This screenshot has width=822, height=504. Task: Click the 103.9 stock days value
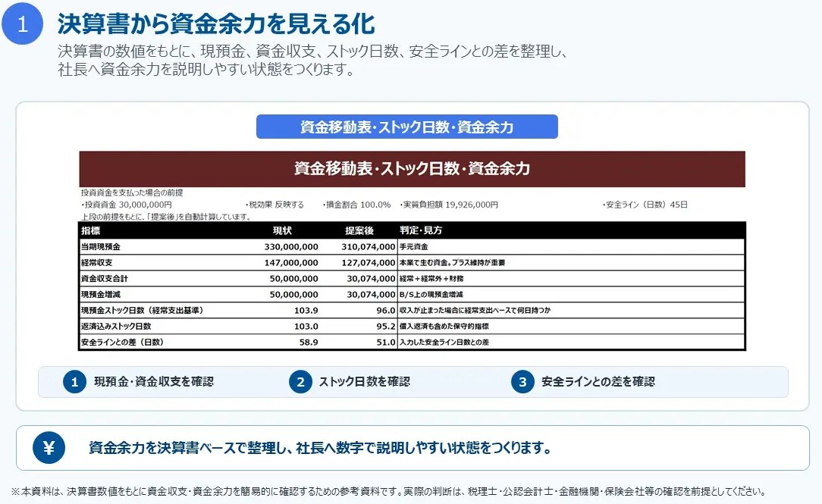pos(306,310)
